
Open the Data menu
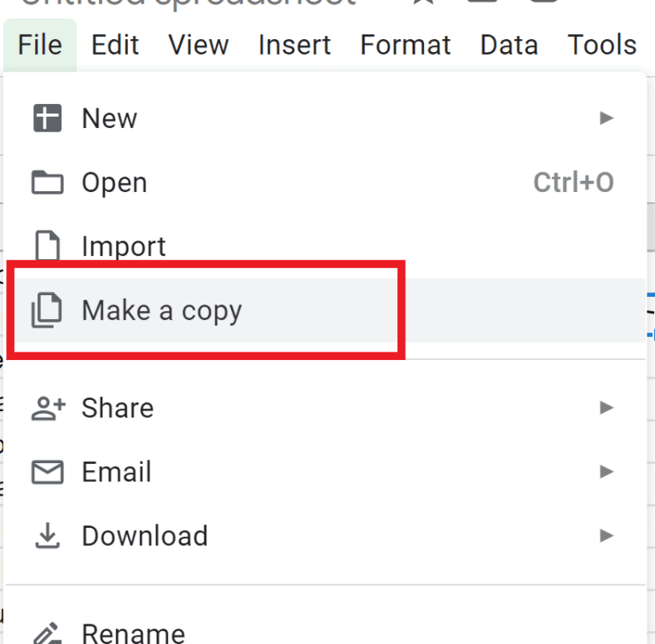[x=509, y=44]
